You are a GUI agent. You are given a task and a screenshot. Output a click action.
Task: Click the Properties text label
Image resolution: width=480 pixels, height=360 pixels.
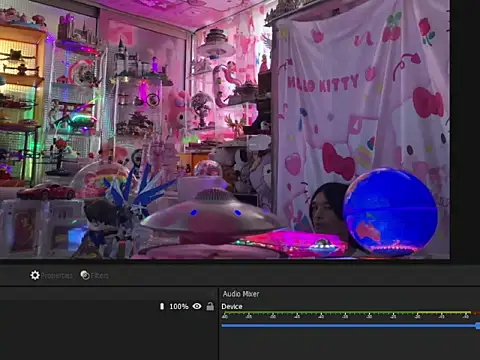point(57,276)
